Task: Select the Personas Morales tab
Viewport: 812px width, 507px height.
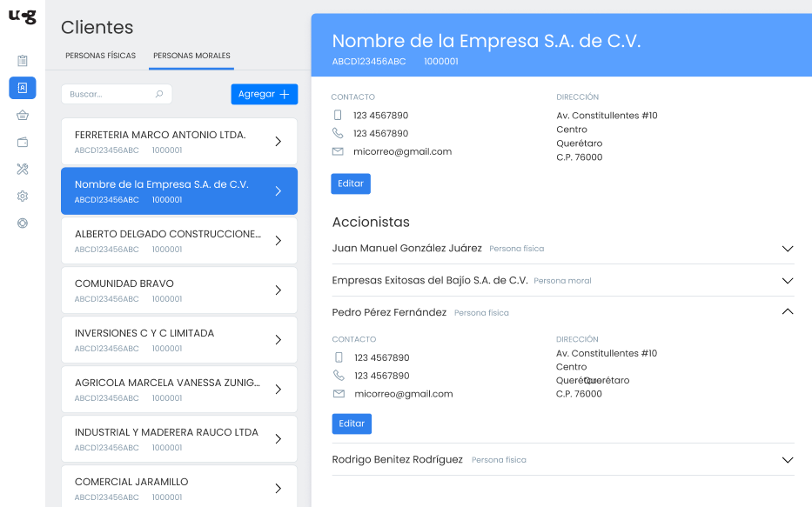Action: tap(191, 56)
